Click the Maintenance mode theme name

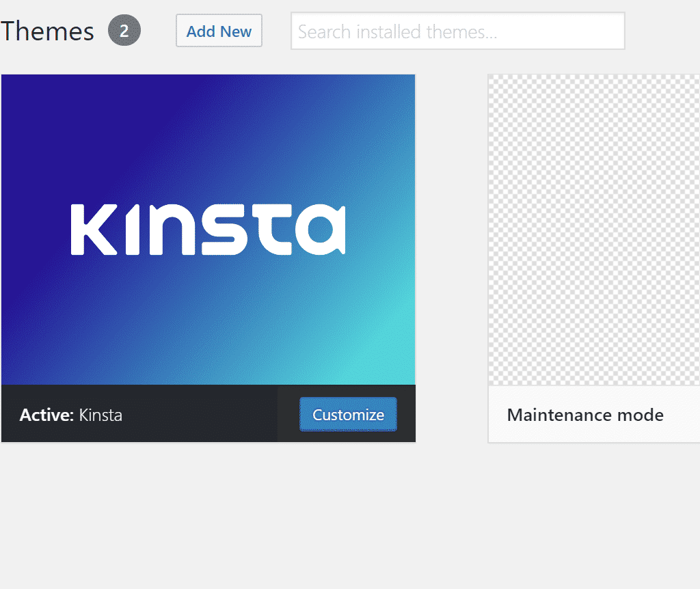coord(585,415)
